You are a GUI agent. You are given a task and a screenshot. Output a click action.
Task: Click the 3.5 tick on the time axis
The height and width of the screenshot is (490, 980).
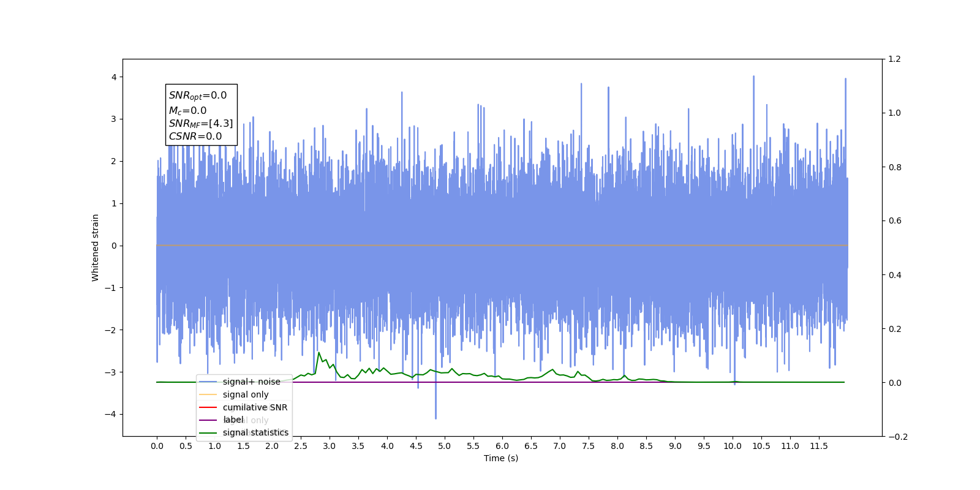358,446
